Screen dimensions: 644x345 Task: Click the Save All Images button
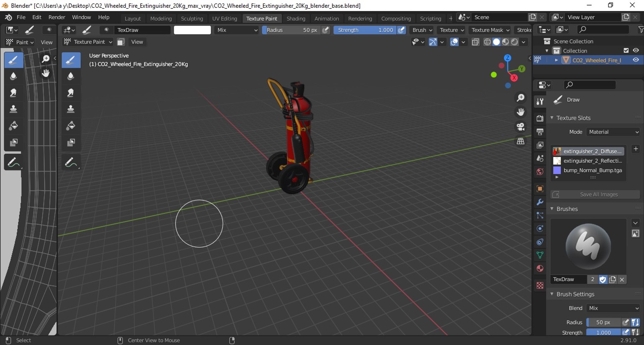point(595,195)
